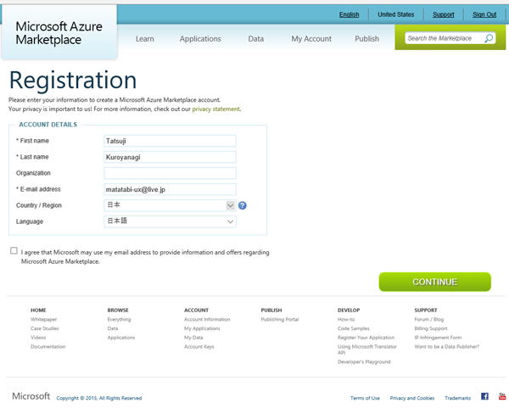509x420 pixels.
Task: Open the Using Microsoft Translator API link
Action: coord(367,350)
